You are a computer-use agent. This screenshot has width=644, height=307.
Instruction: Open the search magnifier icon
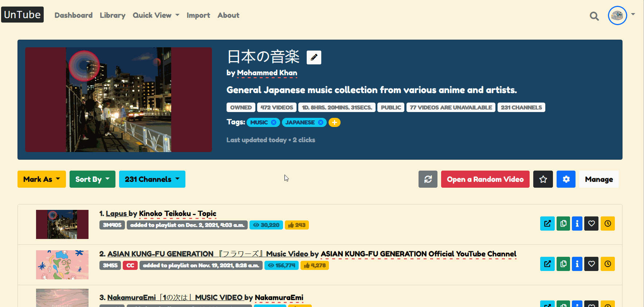(x=594, y=16)
